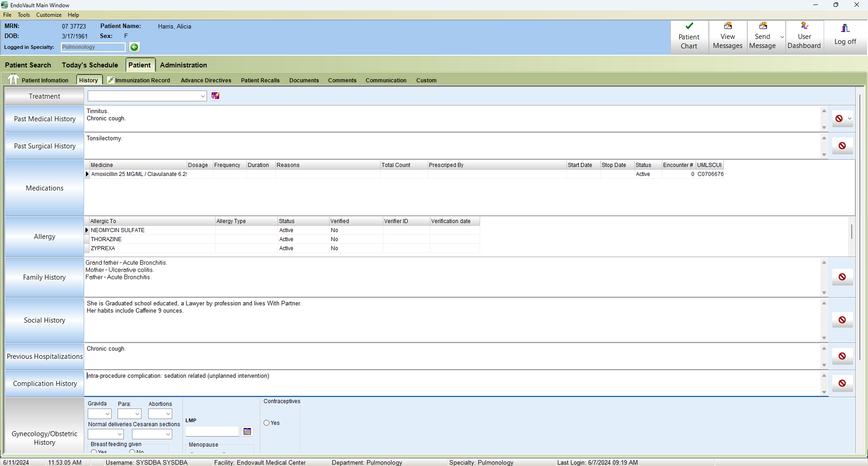Image resolution: width=868 pixels, height=466 pixels.
Task: Expand the Treatment dropdown
Action: [203, 96]
